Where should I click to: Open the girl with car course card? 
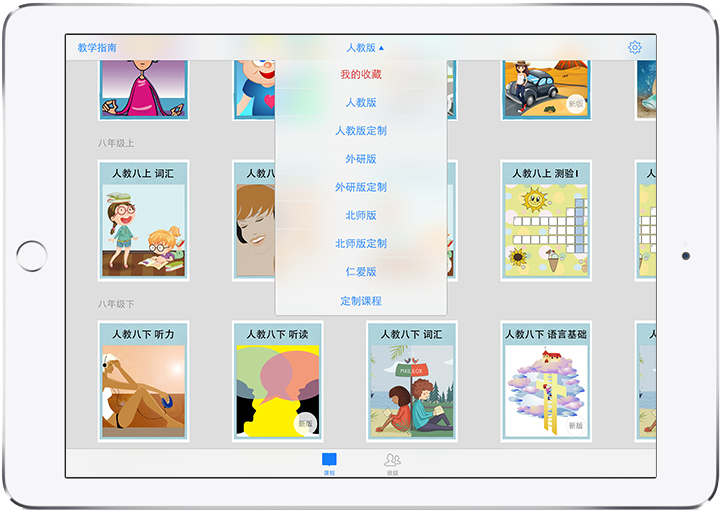pos(546,90)
